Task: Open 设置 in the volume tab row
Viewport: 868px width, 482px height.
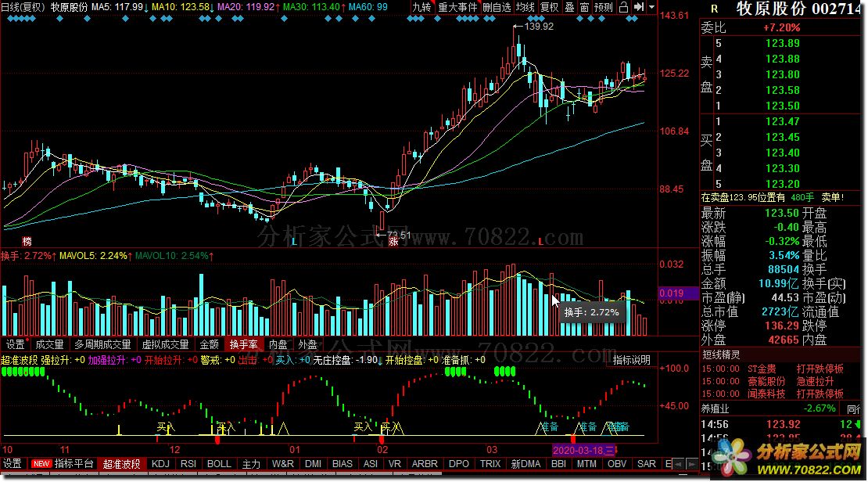Action: click(15, 344)
